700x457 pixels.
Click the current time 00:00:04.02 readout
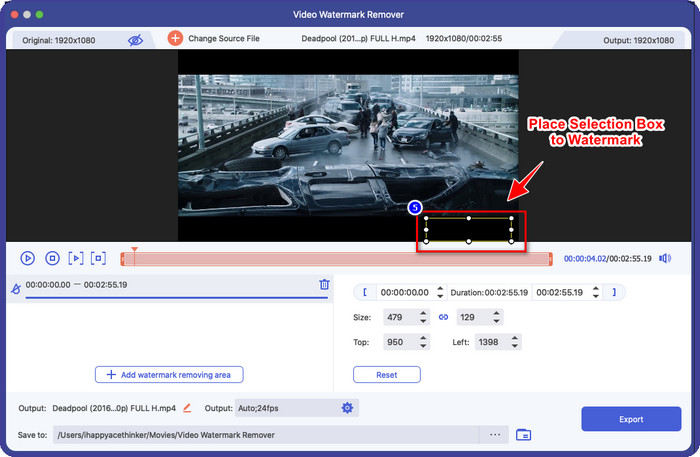(585, 258)
